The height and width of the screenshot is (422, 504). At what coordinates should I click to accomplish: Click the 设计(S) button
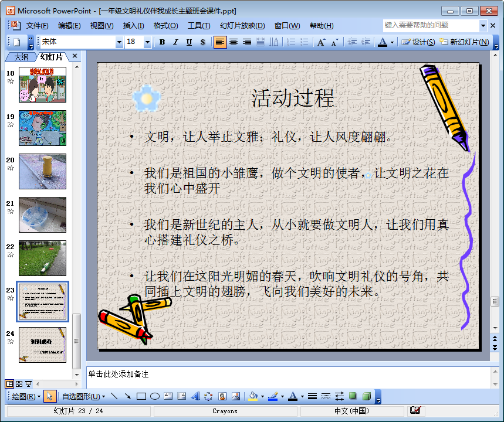pyautogui.click(x=418, y=42)
